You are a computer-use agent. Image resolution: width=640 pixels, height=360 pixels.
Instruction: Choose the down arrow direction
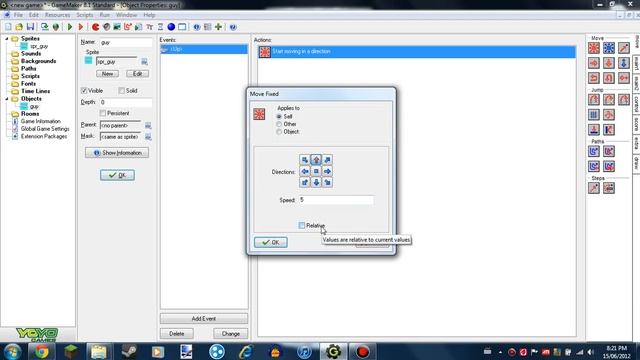click(316, 182)
